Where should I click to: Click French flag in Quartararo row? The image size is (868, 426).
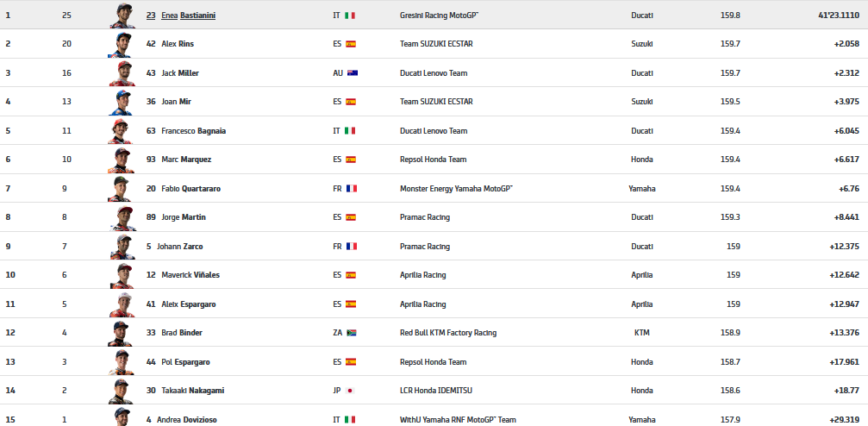coord(352,188)
